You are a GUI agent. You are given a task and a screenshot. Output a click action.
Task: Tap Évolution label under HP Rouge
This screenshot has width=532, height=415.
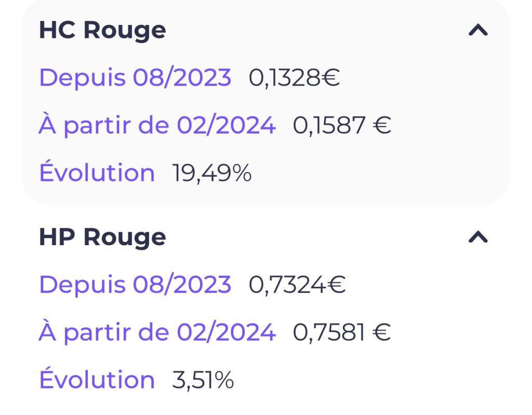(97, 380)
